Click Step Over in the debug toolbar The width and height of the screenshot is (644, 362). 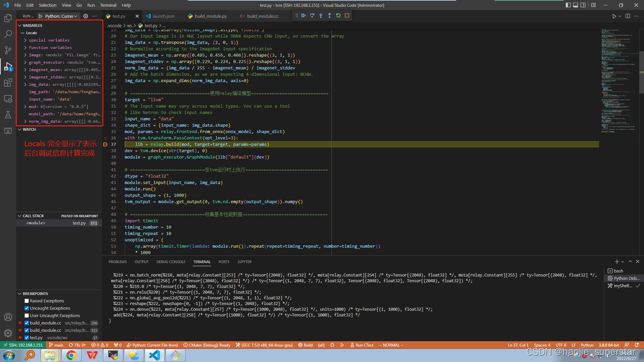pyautogui.click(x=312, y=16)
